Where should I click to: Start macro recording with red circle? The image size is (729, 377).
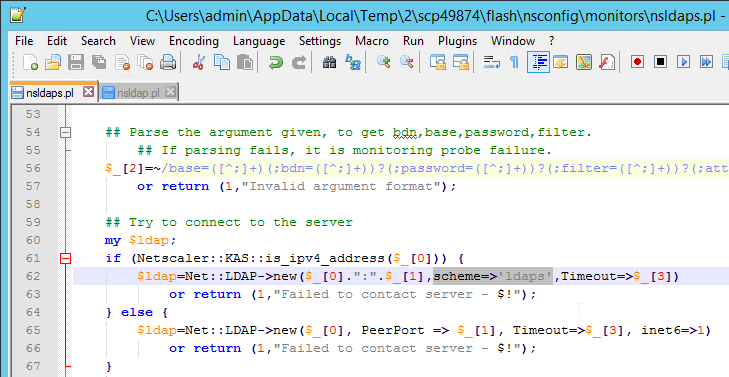[637, 62]
